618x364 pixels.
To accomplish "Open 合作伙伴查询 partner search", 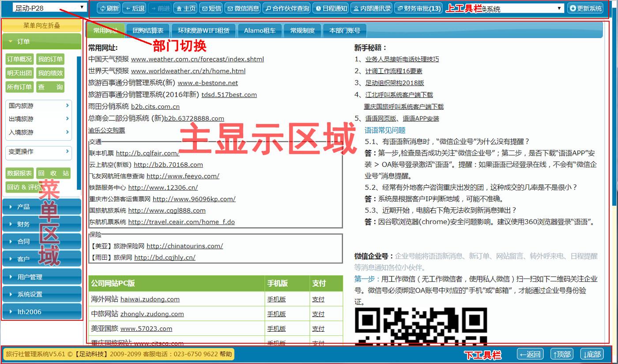I will pos(287,8).
